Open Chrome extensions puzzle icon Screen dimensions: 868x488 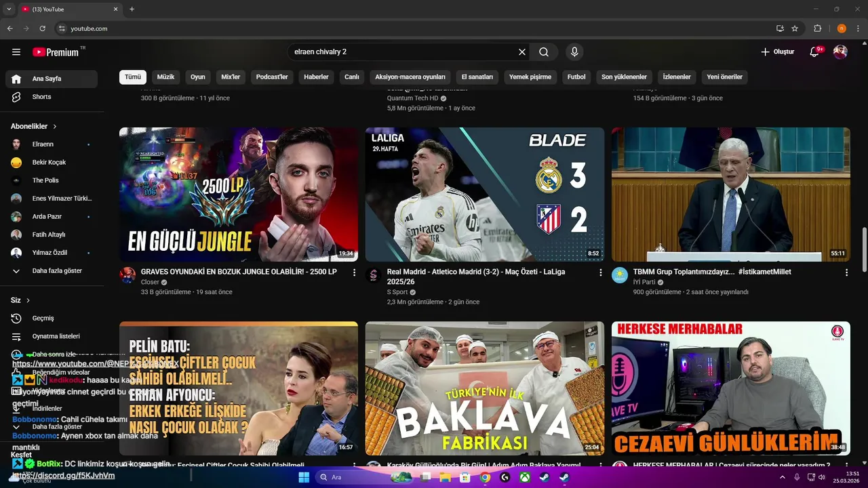click(818, 28)
